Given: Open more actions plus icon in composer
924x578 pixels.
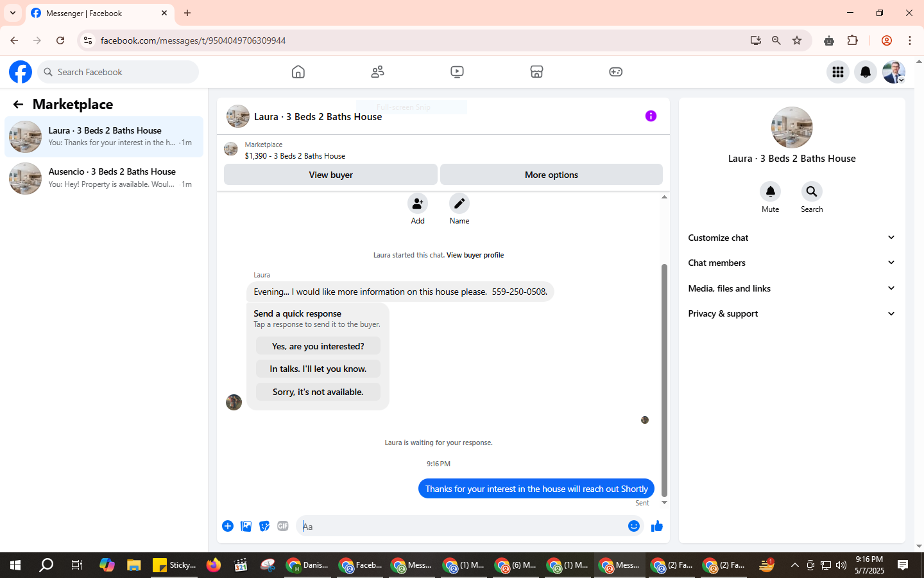Looking at the screenshot, I should (228, 526).
